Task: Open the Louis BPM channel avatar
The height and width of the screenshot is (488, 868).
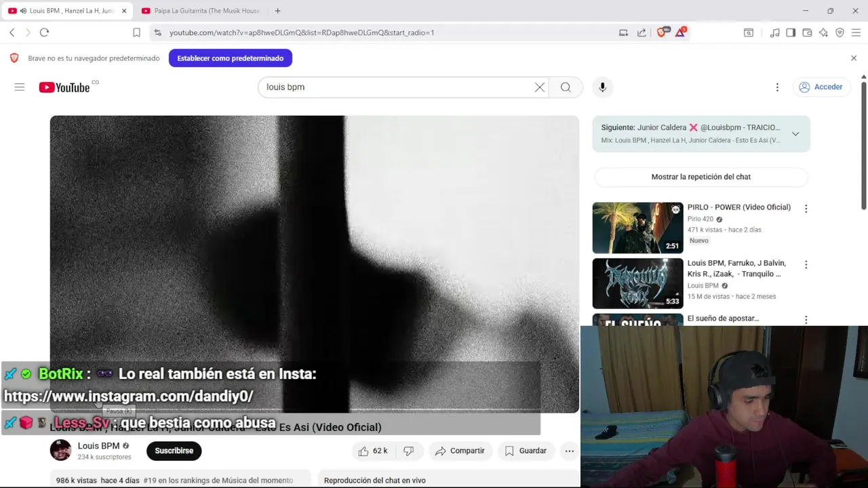Action: tap(60, 450)
